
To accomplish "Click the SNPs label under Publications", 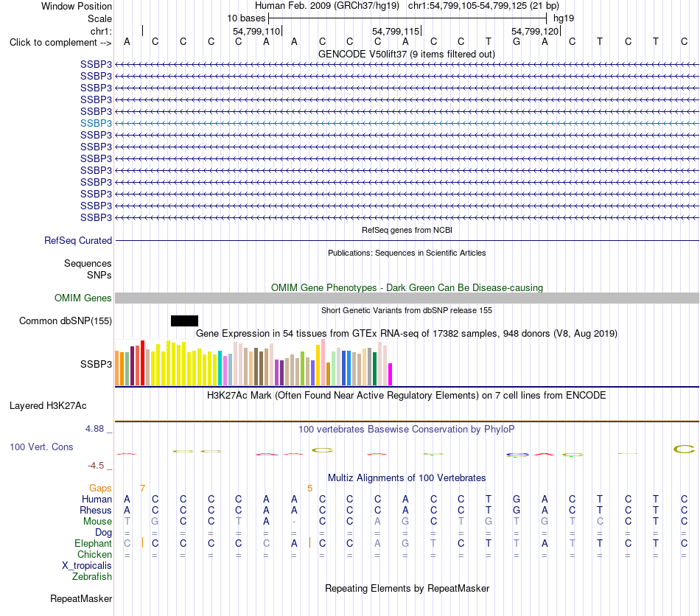I will (99, 275).
